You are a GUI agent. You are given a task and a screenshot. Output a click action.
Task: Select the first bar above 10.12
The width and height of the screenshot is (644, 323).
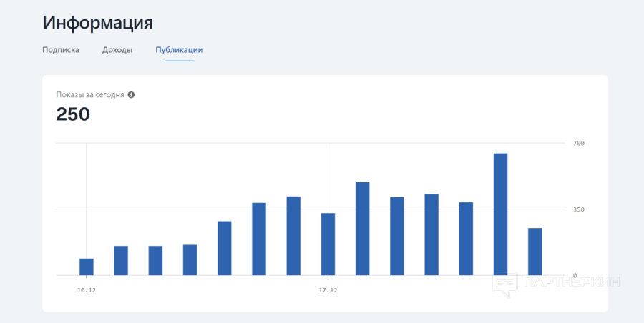87,267
